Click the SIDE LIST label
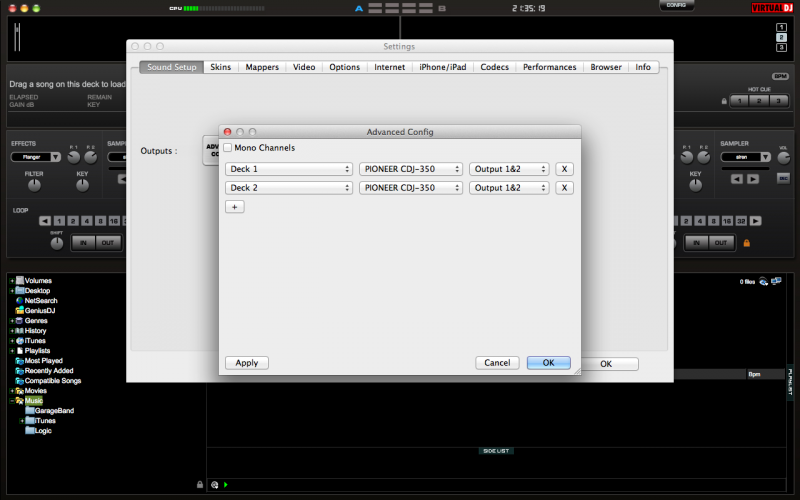This screenshot has width=800, height=500. pos(496,451)
